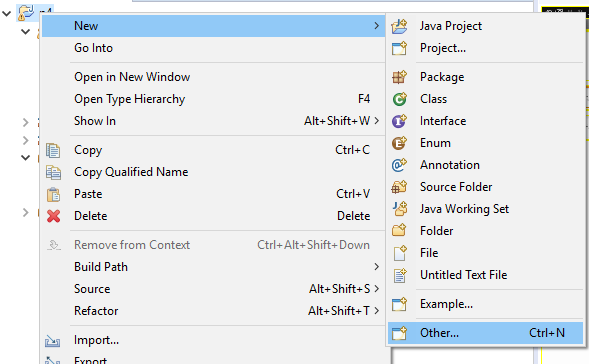
Task: Click the purple Interface icon
Action: (x=399, y=121)
